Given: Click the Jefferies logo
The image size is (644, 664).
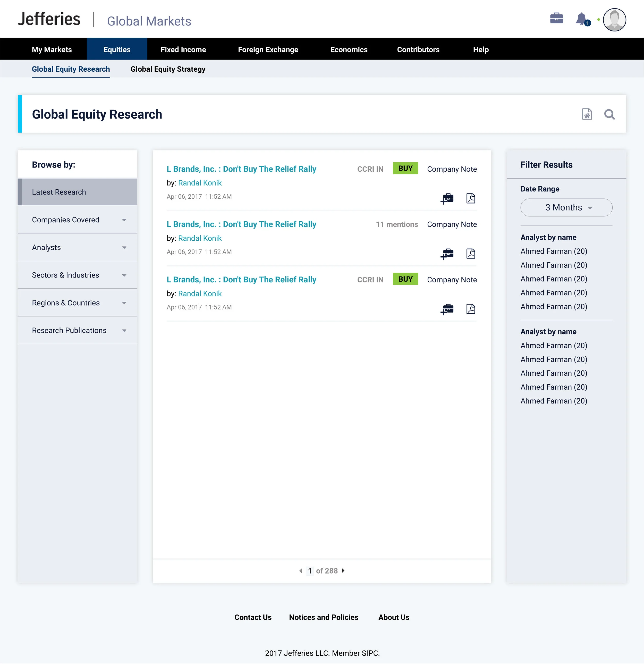Looking at the screenshot, I should (x=49, y=19).
